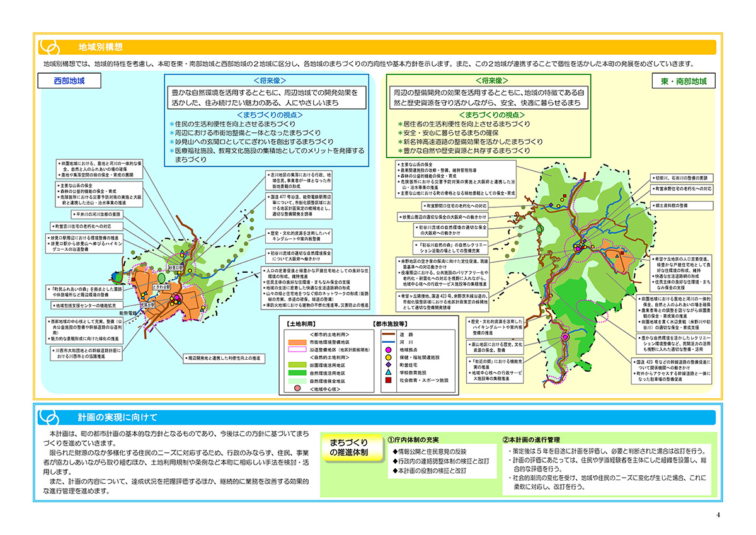Image resolution: width=756 pixels, height=535 pixels.
Task: Click the 町営余野住宅の老朽化への対応 callout
Action: (683, 188)
